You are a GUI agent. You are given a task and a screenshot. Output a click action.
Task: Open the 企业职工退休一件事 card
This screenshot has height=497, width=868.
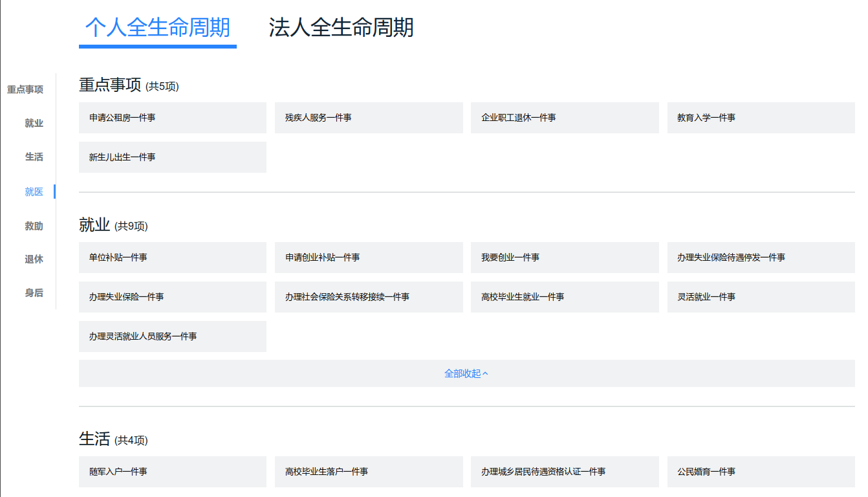click(x=564, y=118)
